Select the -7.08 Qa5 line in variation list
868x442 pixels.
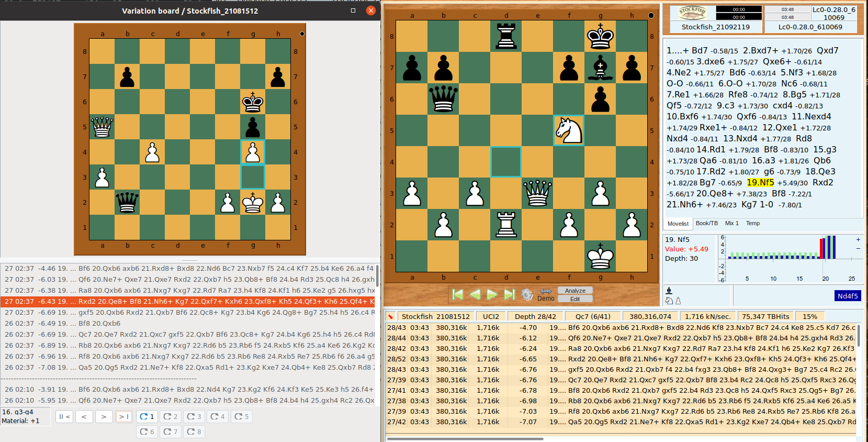[188, 367]
